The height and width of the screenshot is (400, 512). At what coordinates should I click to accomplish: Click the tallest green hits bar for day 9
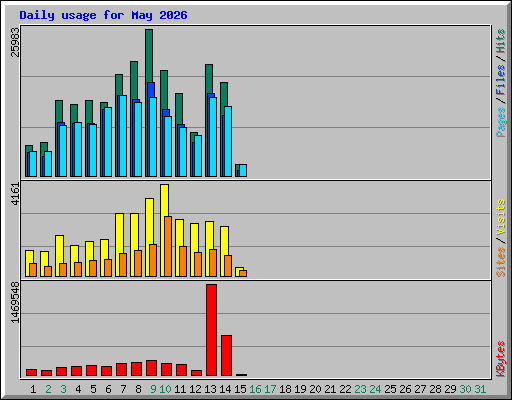click(x=149, y=55)
